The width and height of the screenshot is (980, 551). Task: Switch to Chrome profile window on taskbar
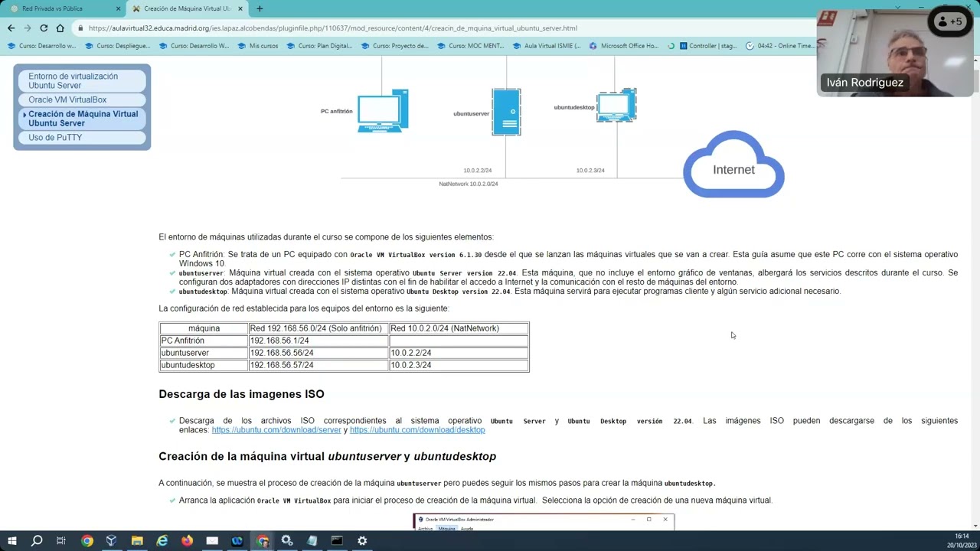pos(263,541)
